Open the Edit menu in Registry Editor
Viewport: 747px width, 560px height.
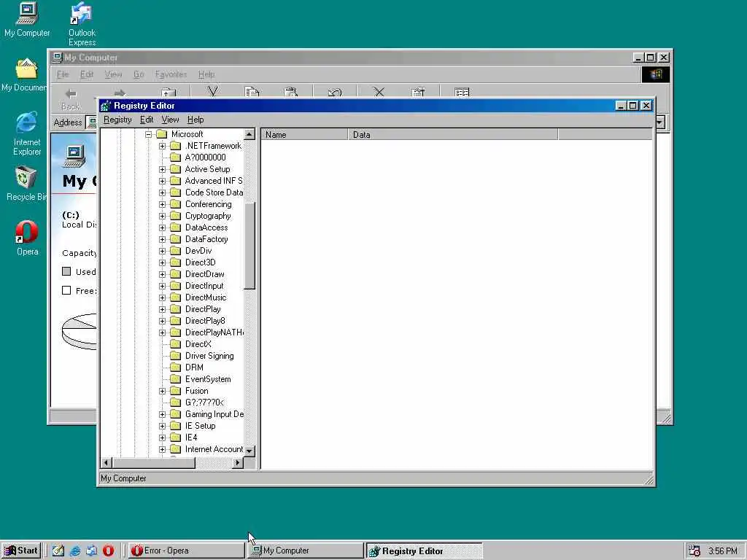point(146,120)
